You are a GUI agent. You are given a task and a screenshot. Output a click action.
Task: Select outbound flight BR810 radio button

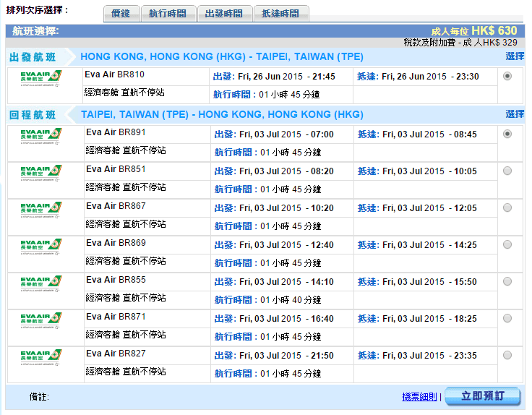507,76
